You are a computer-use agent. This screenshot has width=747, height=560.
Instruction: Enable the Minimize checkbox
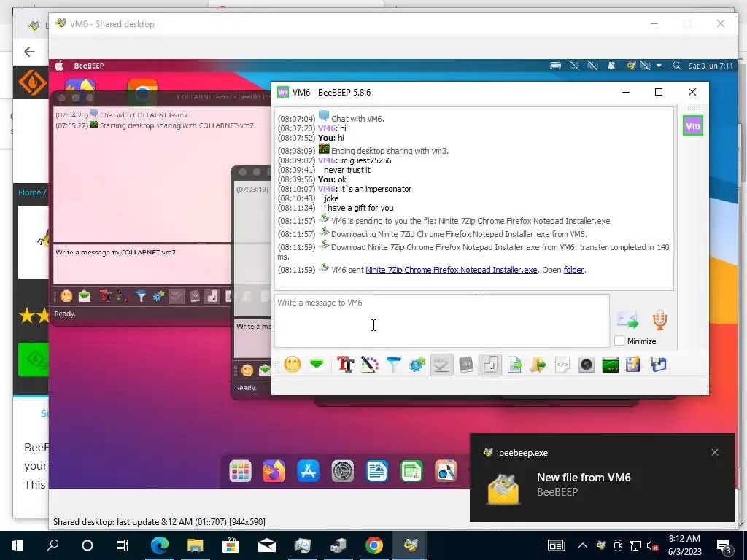click(x=619, y=341)
